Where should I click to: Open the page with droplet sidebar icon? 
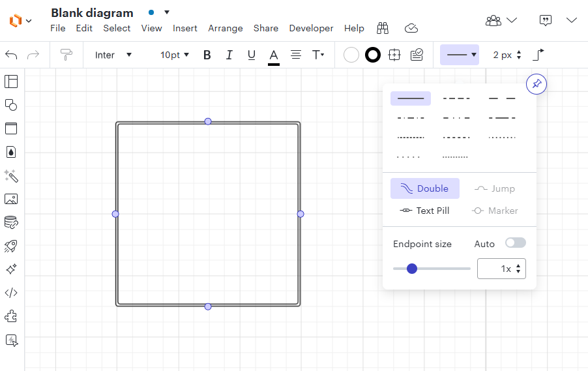(11, 152)
